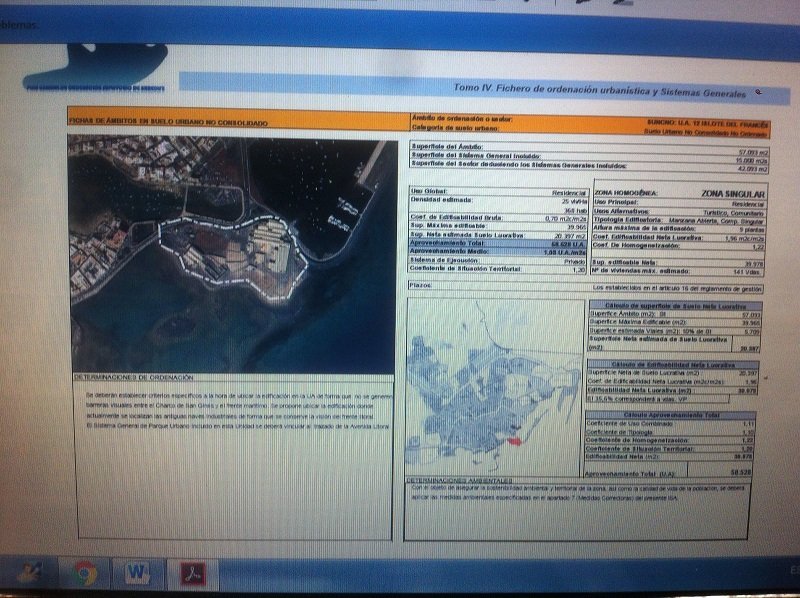Viewport: 800px width, 598px height.
Task: Click the Superficie del Ámbito row
Action: coord(590,148)
